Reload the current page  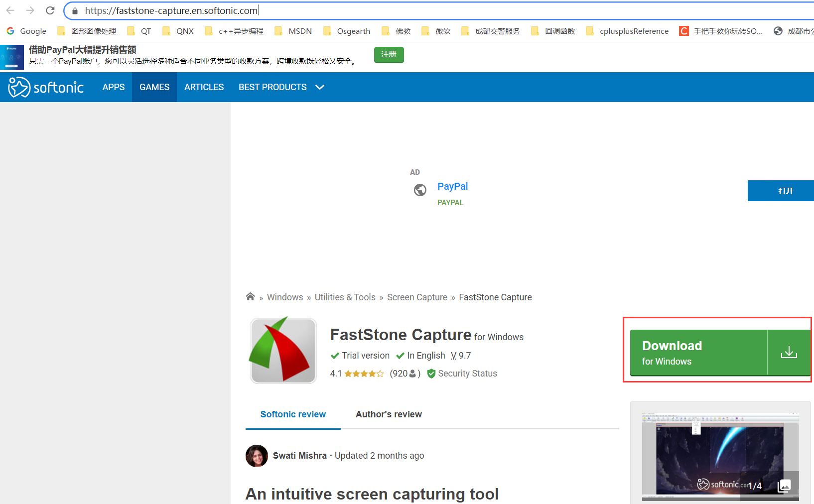coord(50,10)
